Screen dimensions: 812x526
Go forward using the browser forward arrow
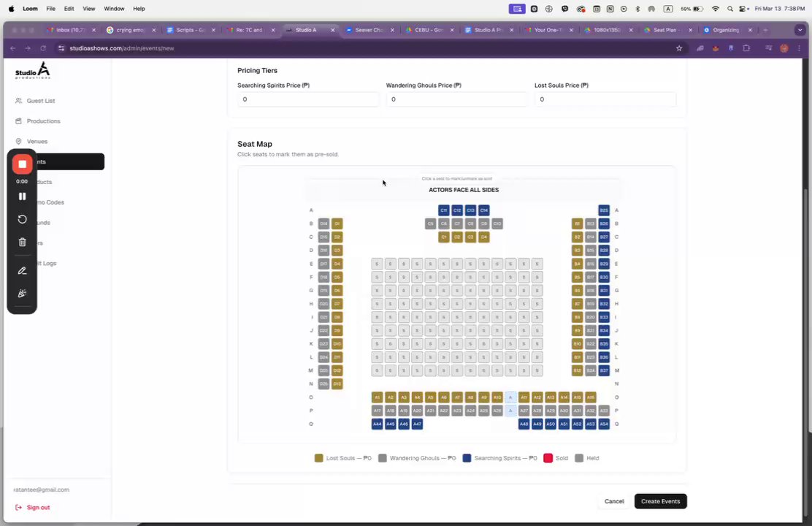coord(28,48)
